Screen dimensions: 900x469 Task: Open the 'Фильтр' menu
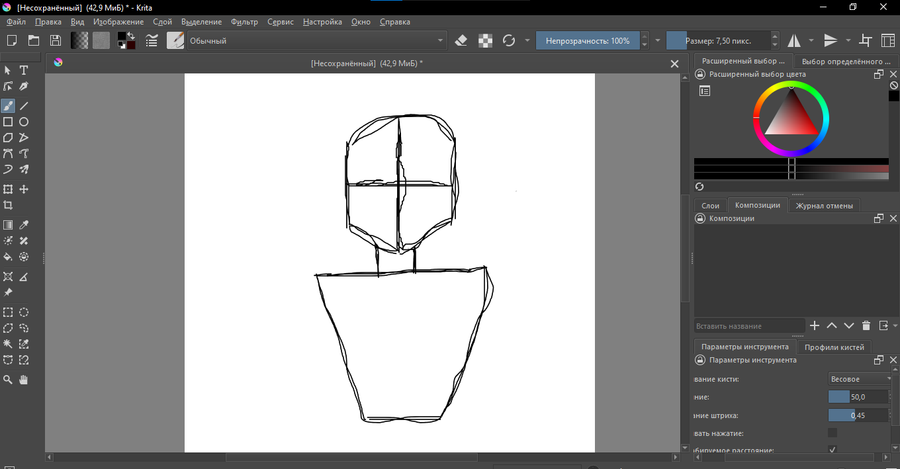coord(244,21)
